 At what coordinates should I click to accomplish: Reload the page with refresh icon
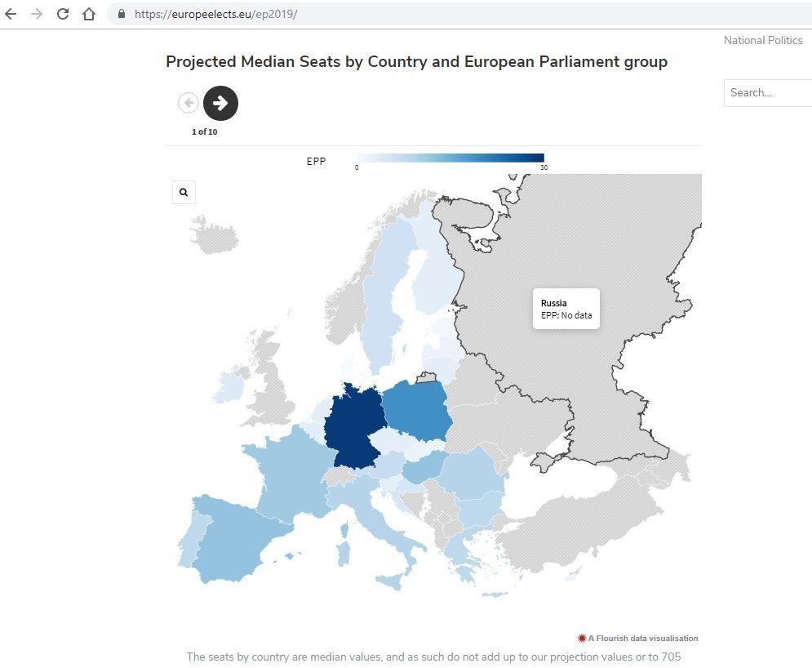point(63,14)
